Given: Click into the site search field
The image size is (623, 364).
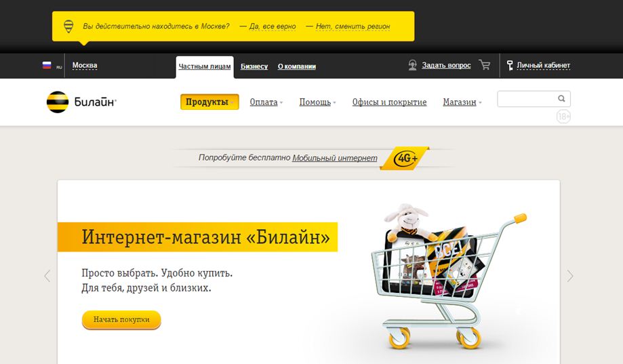Looking at the screenshot, I should click(527, 99).
